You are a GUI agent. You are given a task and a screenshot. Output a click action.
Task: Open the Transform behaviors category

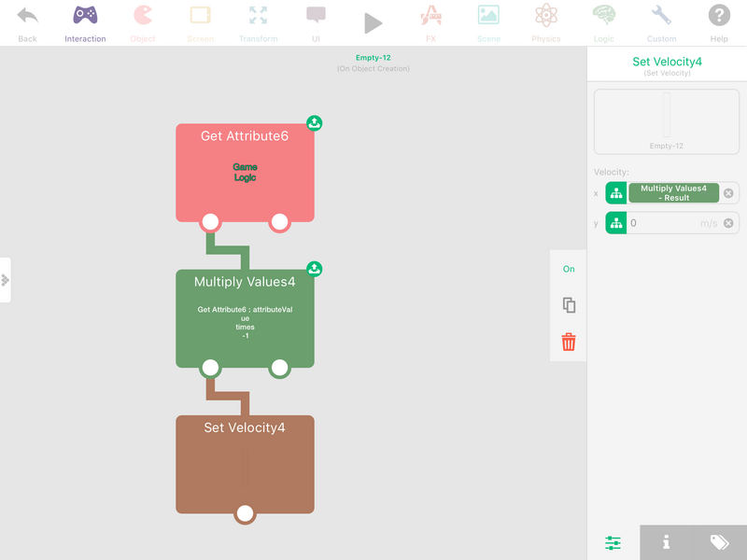[x=259, y=22]
